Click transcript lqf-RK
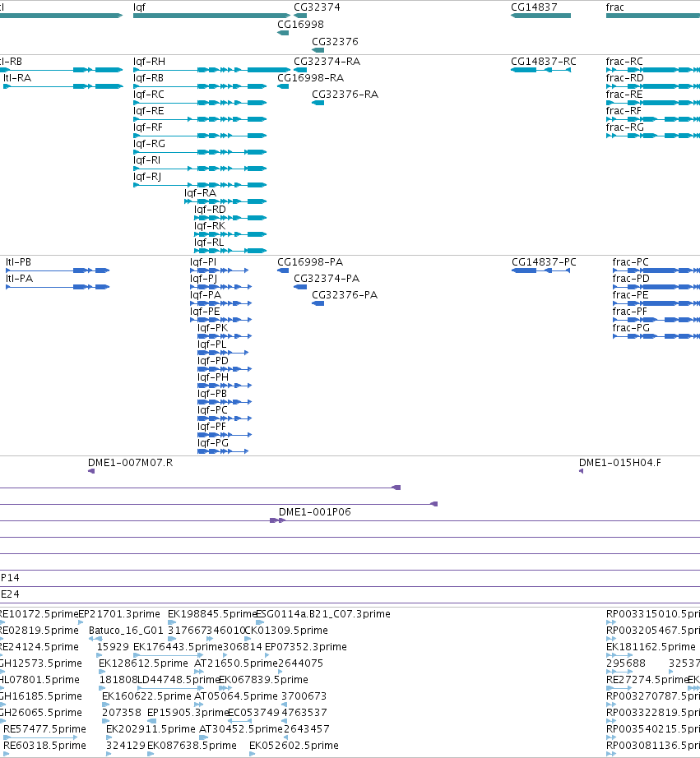This screenshot has width=700, height=758. pyautogui.click(x=210, y=226)
